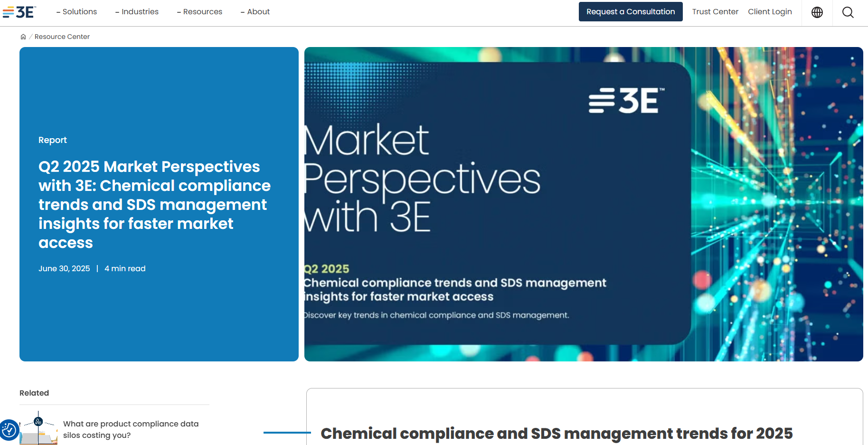Expand the Resources menu

point(199,12)
